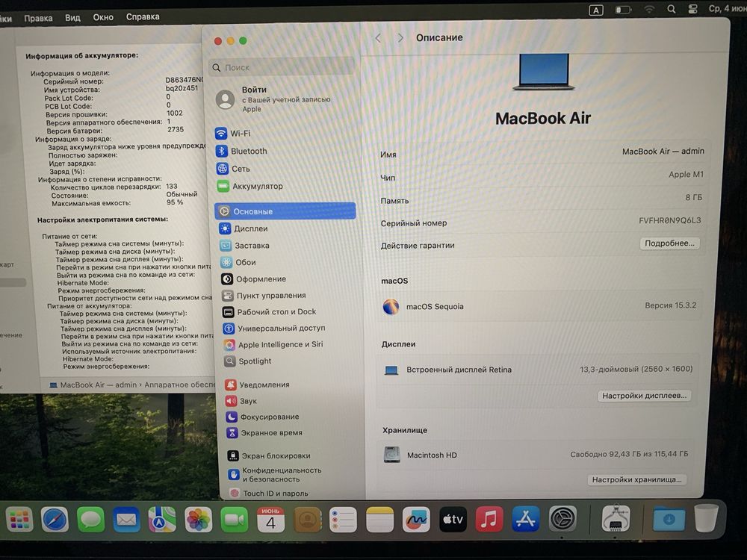This screenshot has height=560, width=747.
Task: Open Справка menu in menu bar
Action: 143,16
